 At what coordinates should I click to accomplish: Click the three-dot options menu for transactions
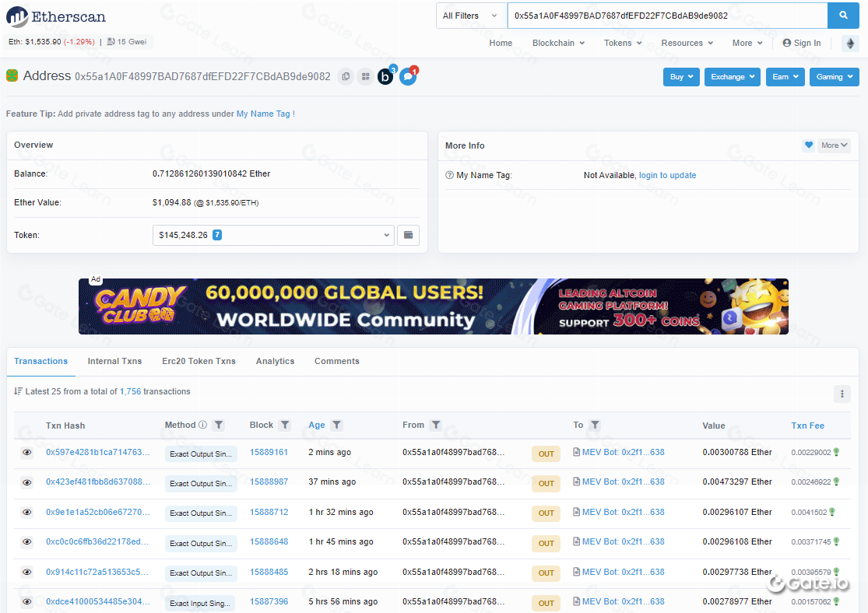pyautogui.click(x=842, y=394)
